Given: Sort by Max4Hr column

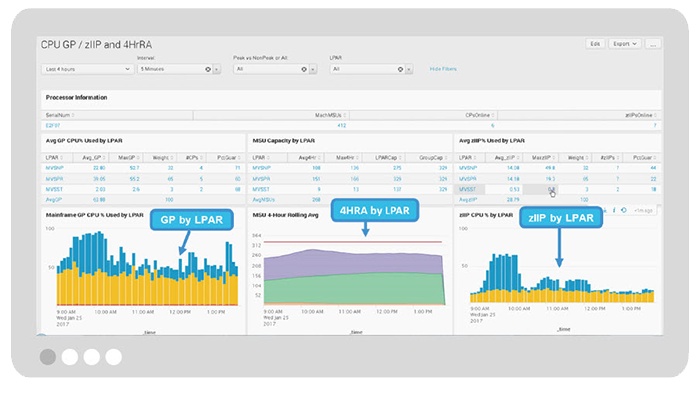Looking at the screenshot, I should click(347, 158).
